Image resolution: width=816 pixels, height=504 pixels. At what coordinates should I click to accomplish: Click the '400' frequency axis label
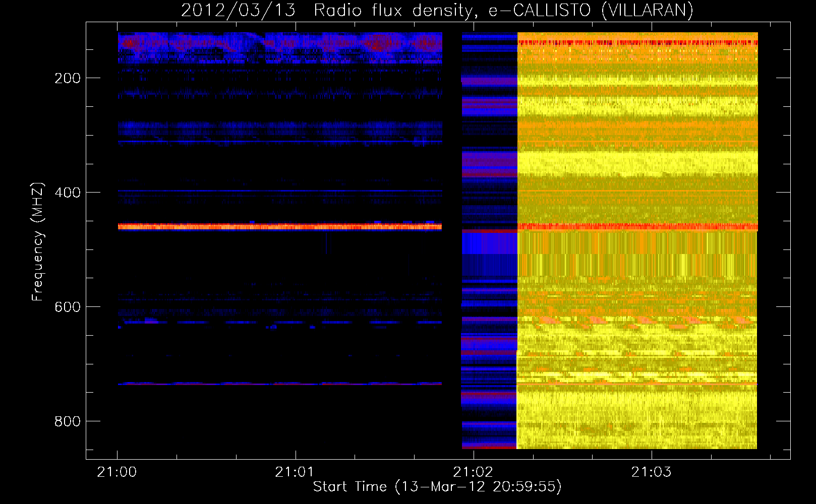(x=67, y=193)
